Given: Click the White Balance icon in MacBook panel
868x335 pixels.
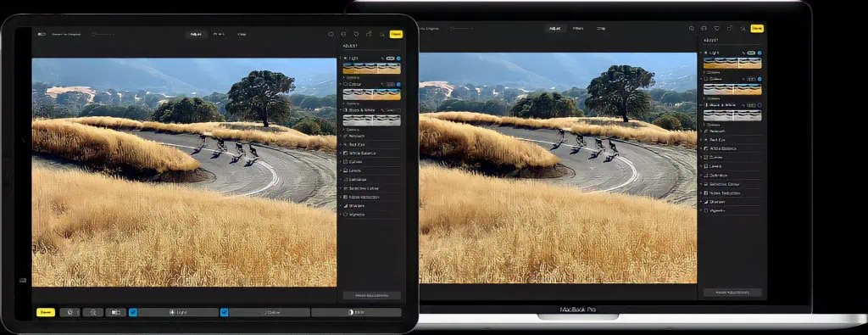Looking at the screenshot, I should 705,149.
